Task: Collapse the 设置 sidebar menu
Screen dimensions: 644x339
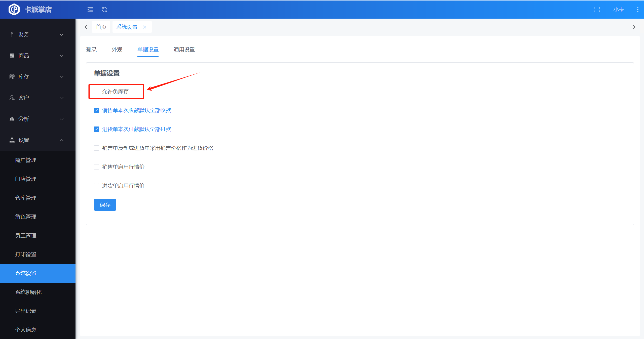Action: pyautogui.click(x=37, y=140)
